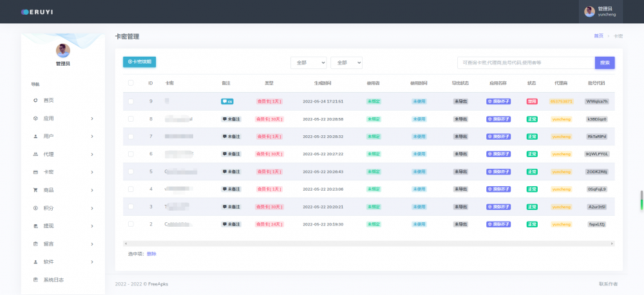The width and height of the screenshot is (644, 295).
Task: Check the checkbox for row ID 9
Action: click(131, 101)
